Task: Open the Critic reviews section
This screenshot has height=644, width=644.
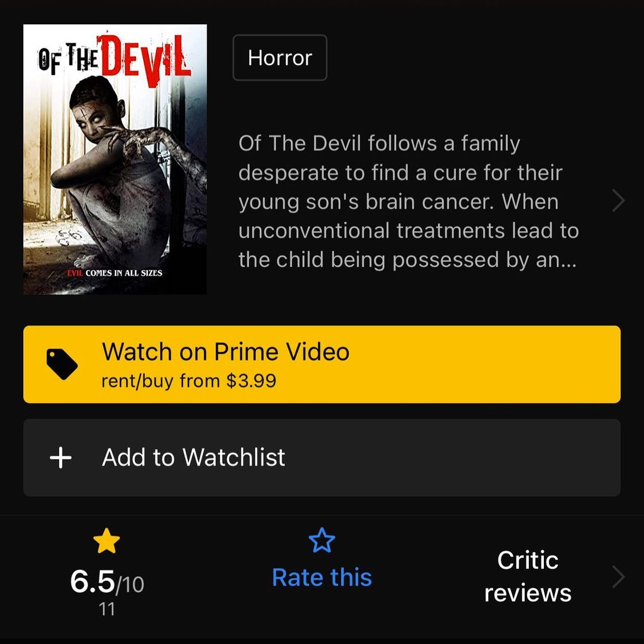Action: tap(528, 577)
